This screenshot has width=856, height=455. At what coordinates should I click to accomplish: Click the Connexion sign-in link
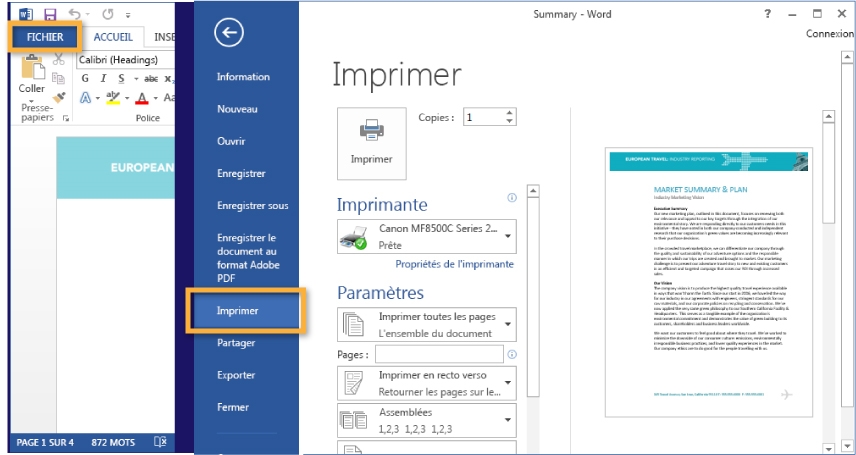[830, 34]
